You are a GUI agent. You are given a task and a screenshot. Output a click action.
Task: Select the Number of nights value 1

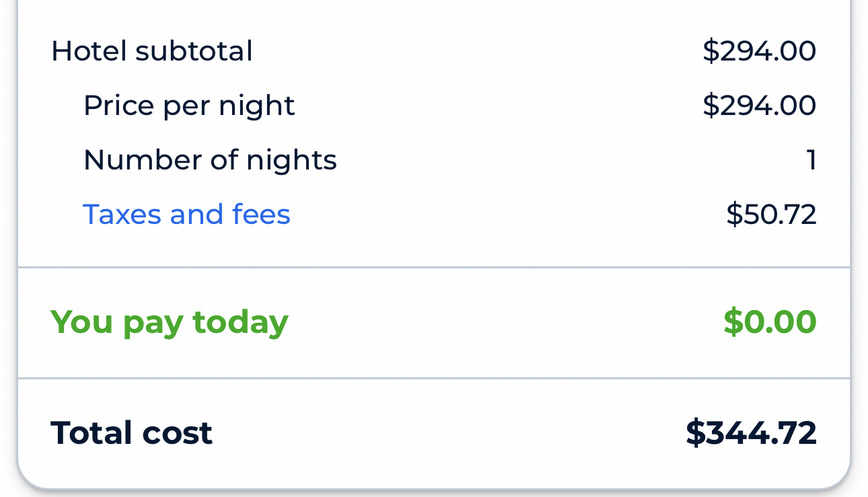tap(811, 160)
